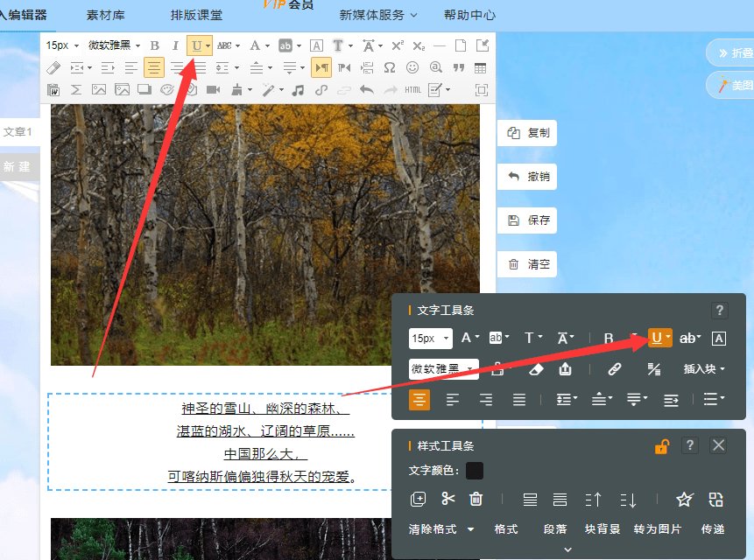Click the eraser clear-format icon in top toolbar
Screen dimensions: 754x560
point(53,67)
